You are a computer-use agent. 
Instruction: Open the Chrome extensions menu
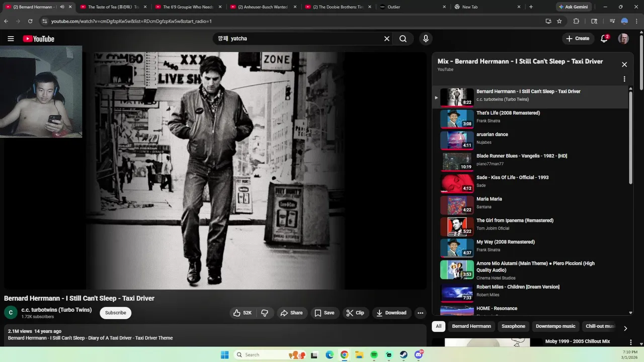pos(576,21)
